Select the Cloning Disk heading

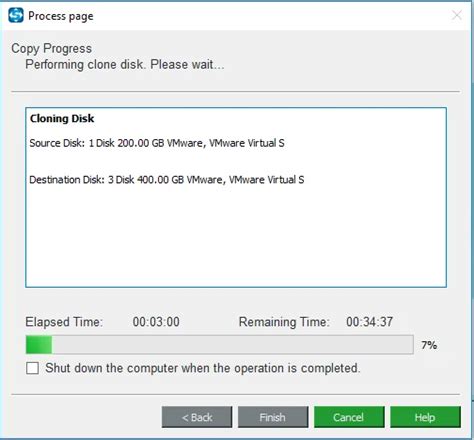tap(62, 118)
